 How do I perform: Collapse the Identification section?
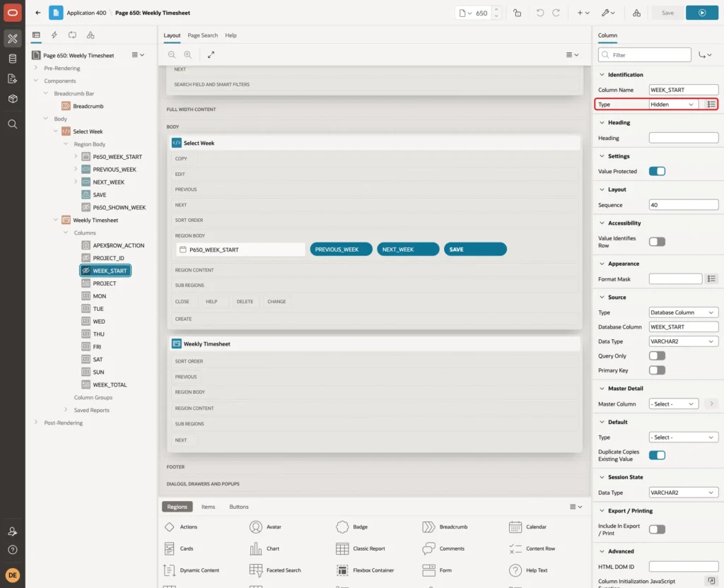click(602, 74)
